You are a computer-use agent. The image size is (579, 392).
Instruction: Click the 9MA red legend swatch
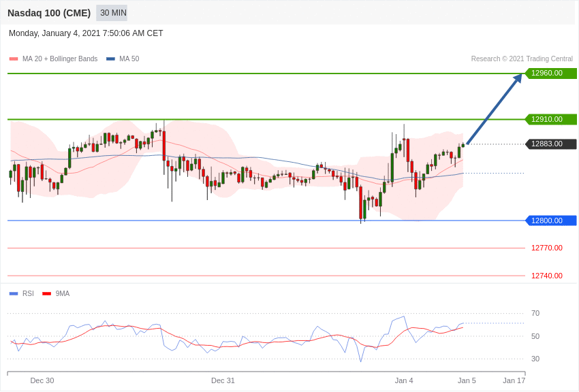click(46, 294)
